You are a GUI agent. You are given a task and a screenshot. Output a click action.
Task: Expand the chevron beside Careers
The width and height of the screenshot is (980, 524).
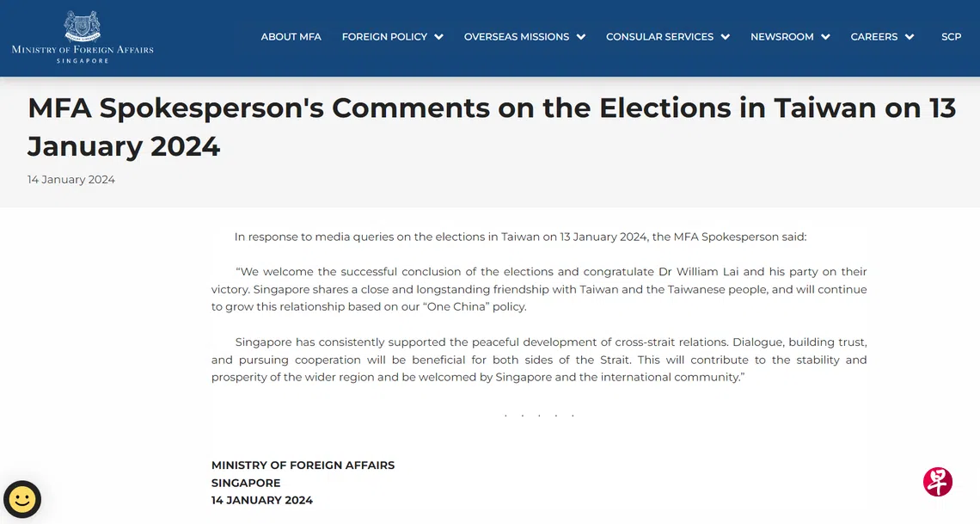click(910, 37)
